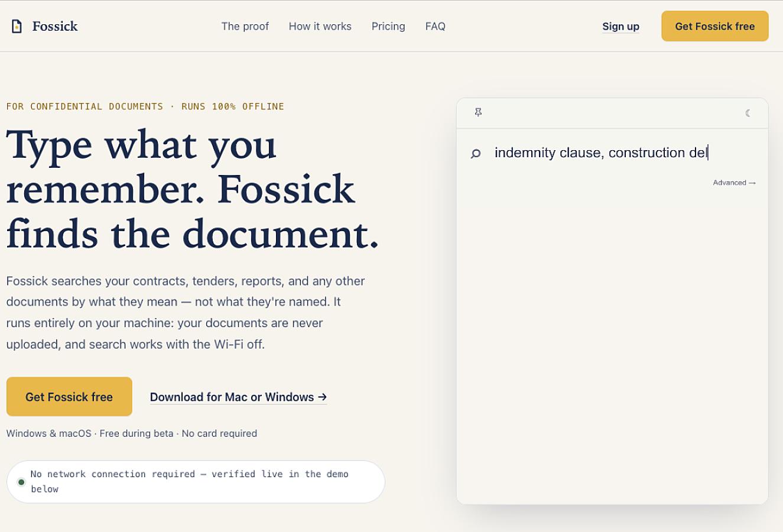The image size is (783, 532).
Task: Open The proof nav item
Action: 245,26
